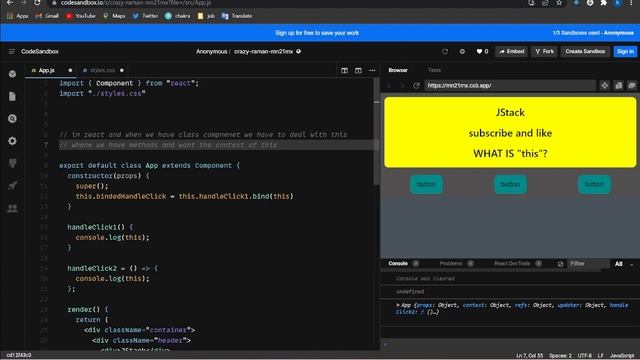The height and width of the screenshot is (360, 640).
Task: Open the Gmail bookmark
Action: (x=47, y=16)
